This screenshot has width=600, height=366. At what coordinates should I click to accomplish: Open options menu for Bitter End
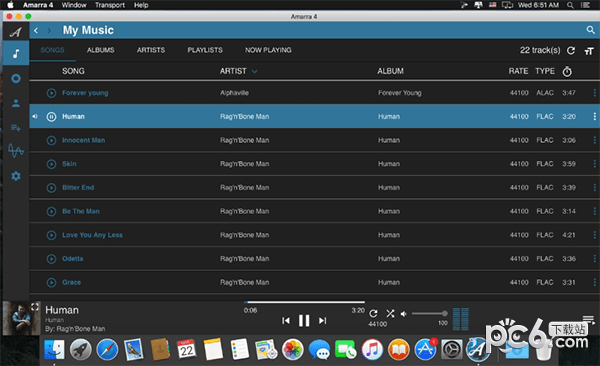click(x=594, y=188)
